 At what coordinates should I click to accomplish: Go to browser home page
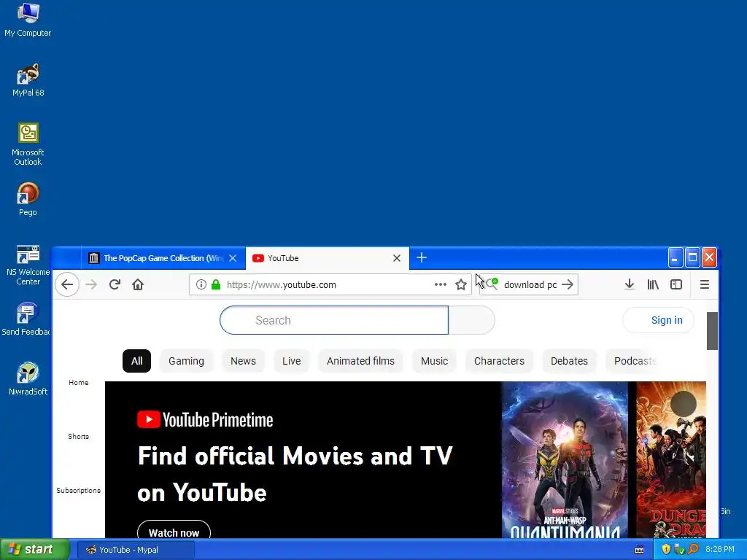tap(138, 285)
